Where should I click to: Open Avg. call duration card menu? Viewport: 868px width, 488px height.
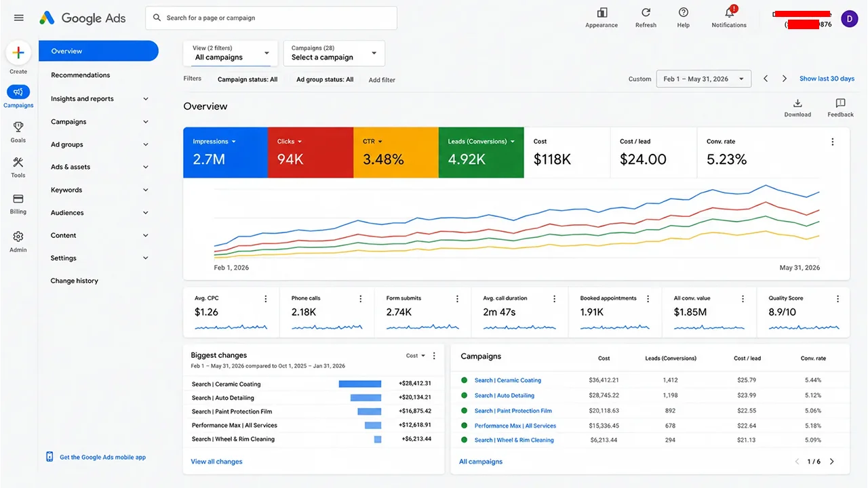pyautogui.click(x=555, y=298)
